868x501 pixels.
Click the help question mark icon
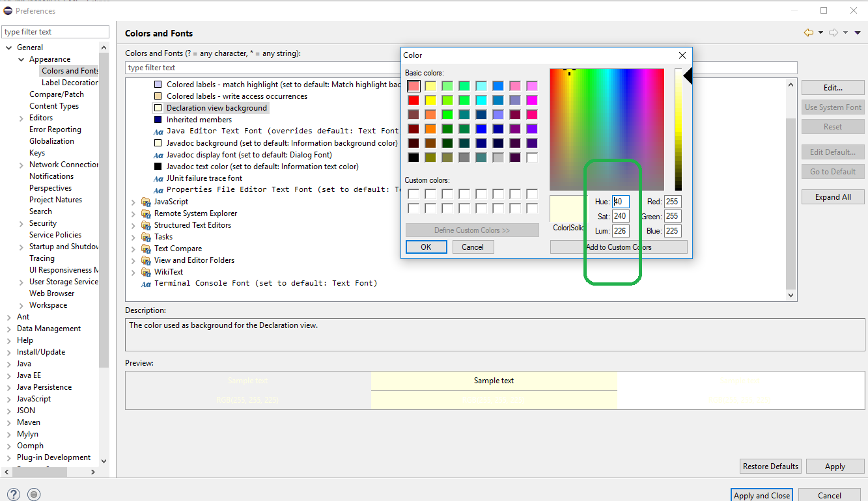(x=14, y=494)
